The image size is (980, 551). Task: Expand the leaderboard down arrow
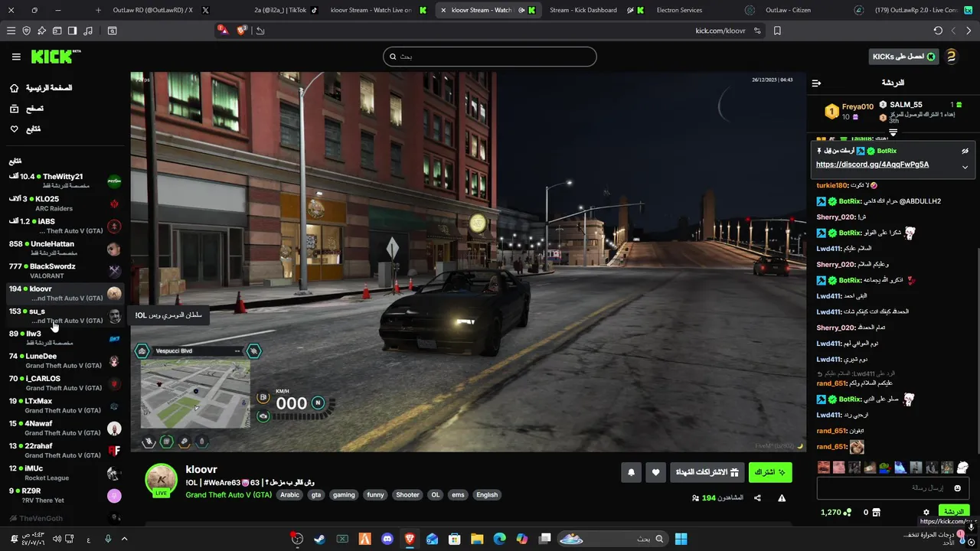point(893,132)
